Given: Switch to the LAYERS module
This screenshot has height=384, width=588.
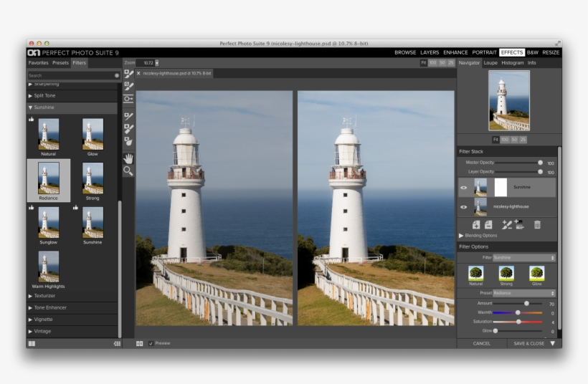Looking at the screenshot, I should [430, 53].
